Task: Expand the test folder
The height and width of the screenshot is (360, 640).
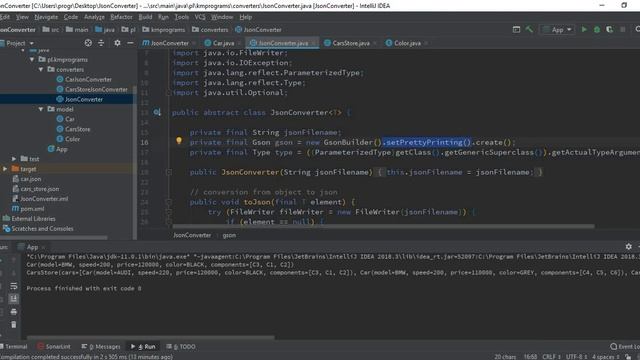Action: (x=14, y=159)
